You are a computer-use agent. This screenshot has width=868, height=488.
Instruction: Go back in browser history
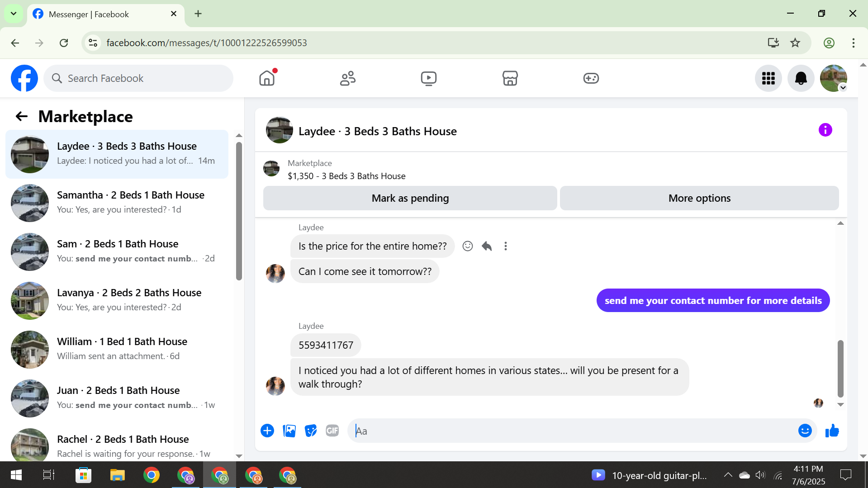(15, 43)
